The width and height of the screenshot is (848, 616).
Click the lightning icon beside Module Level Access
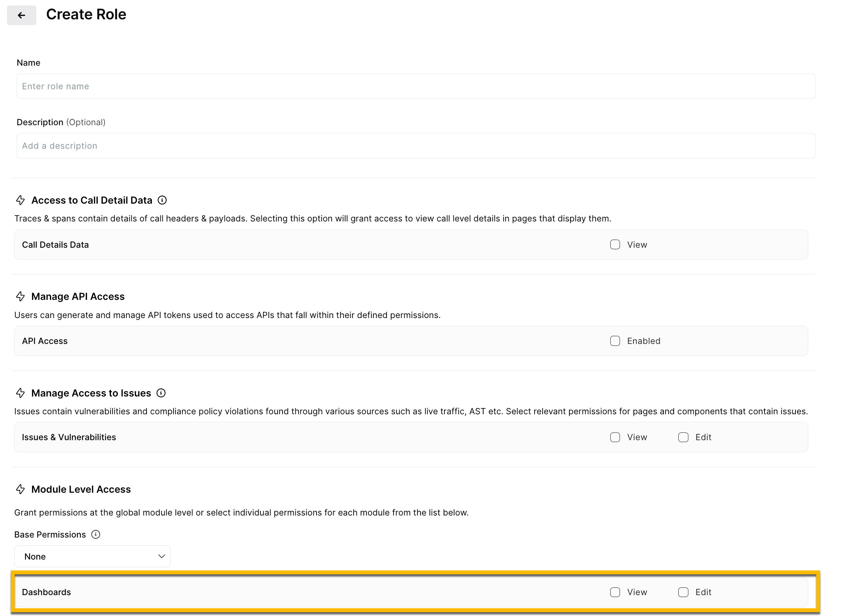pos(20,489)
